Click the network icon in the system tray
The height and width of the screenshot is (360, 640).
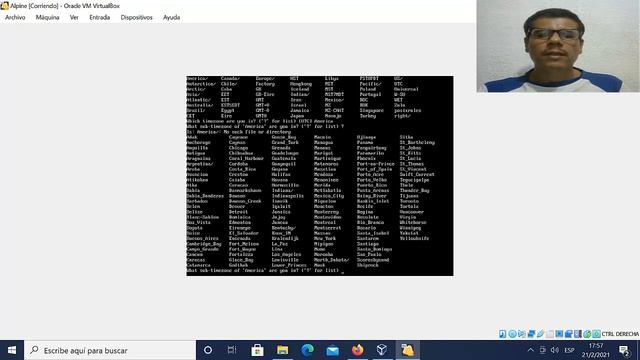[542, 350]
